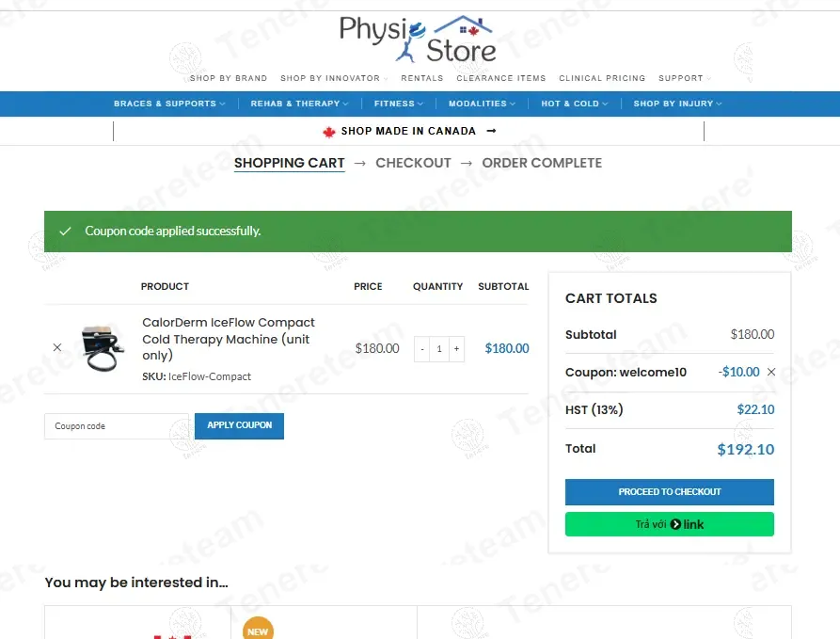This screenshot has width=840, height=639.
Task: Open the IceFlow Compact product thumbnail
Action: click(102, 347)
